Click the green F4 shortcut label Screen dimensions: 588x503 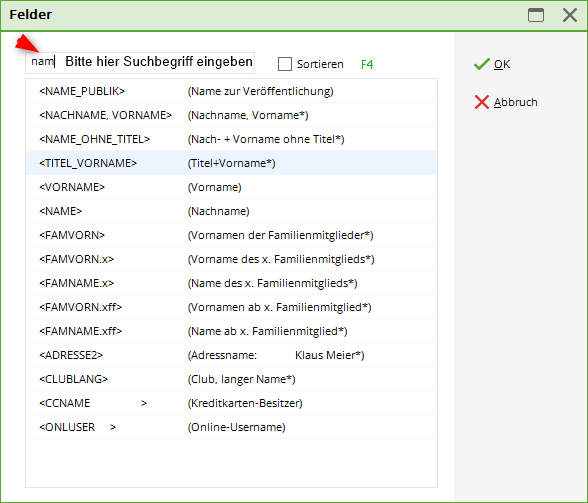(x=367, y=65)
